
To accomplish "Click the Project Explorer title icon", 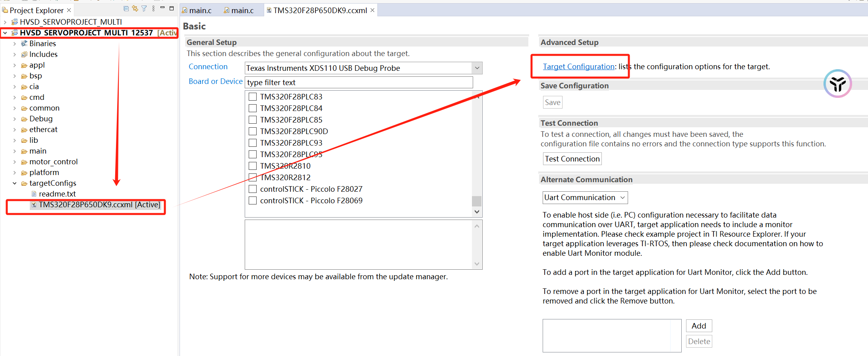I will (5, 10).
